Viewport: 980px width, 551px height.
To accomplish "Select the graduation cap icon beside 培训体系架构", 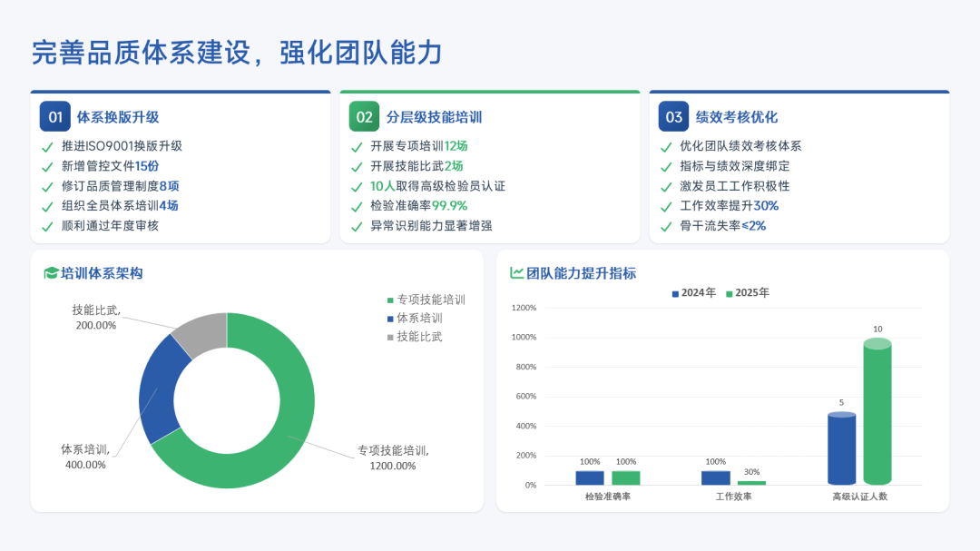I will (51, 273).
